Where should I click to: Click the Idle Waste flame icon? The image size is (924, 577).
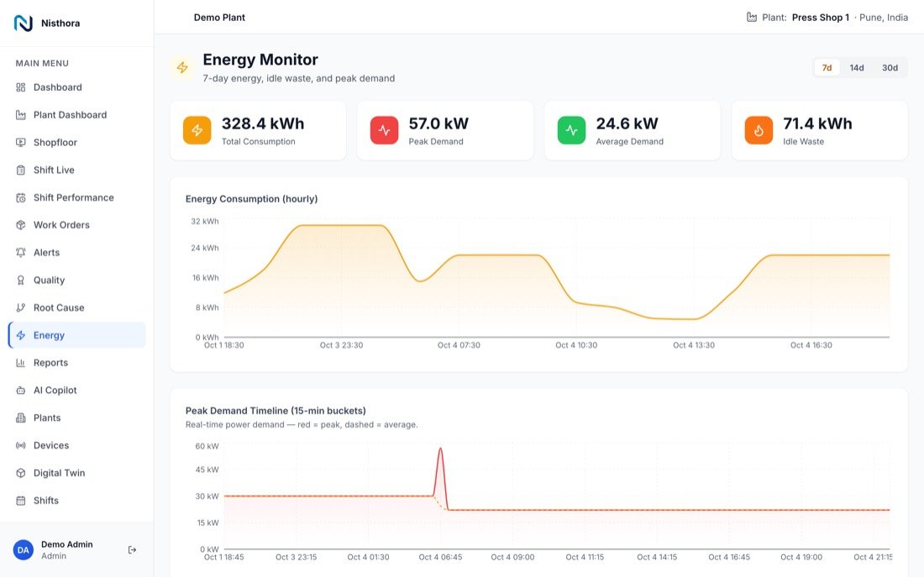tap(759, 130)
